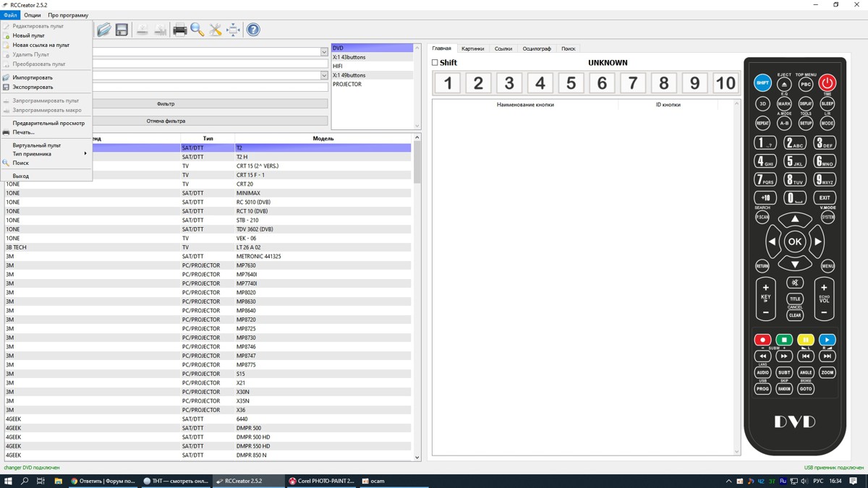The height and width of the screenshot is (488, 868).
Task: Click the floppy disk save icon
Action: [x=122, y=30]
